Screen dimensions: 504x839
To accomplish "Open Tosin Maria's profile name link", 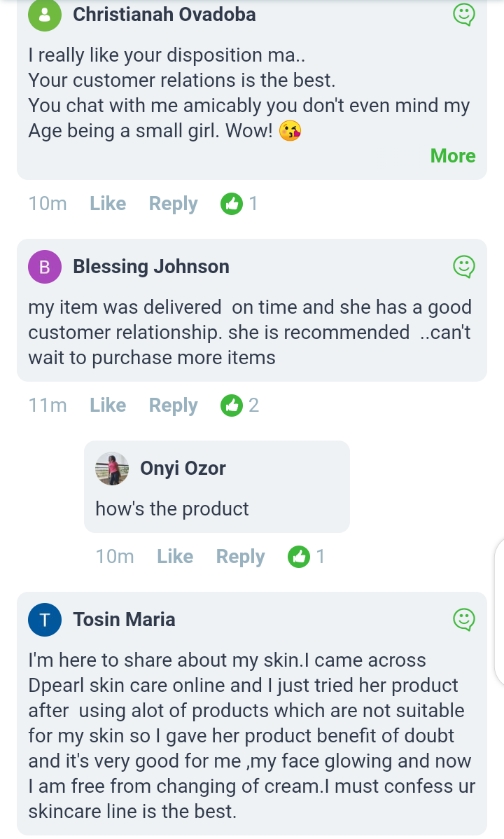I will tap(124, 620).
